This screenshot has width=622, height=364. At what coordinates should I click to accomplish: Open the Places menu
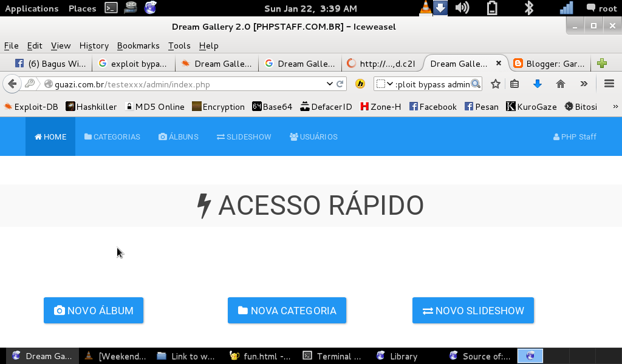82,8
